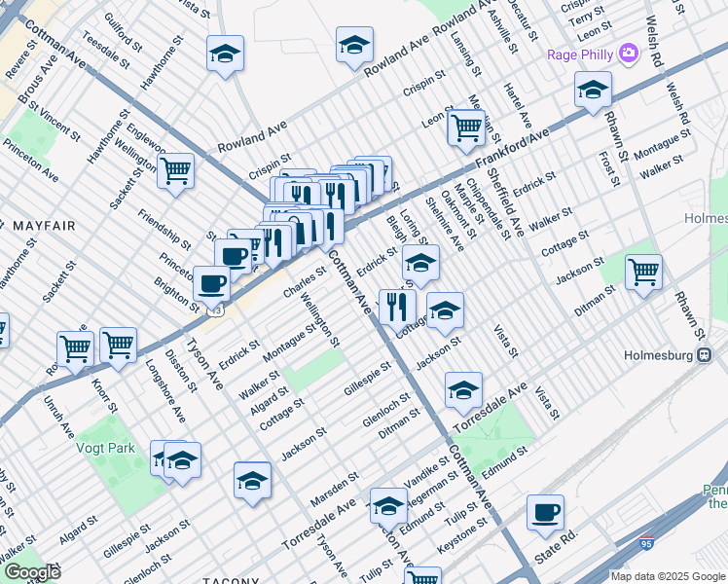Select the cafe marker near Brighton St
Screen dimensions: 728x584
tap(211, 283)
